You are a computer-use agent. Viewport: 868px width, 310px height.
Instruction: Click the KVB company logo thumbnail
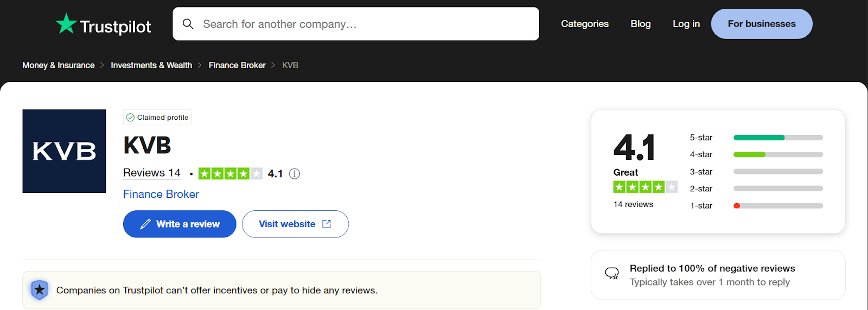point(64,151)
